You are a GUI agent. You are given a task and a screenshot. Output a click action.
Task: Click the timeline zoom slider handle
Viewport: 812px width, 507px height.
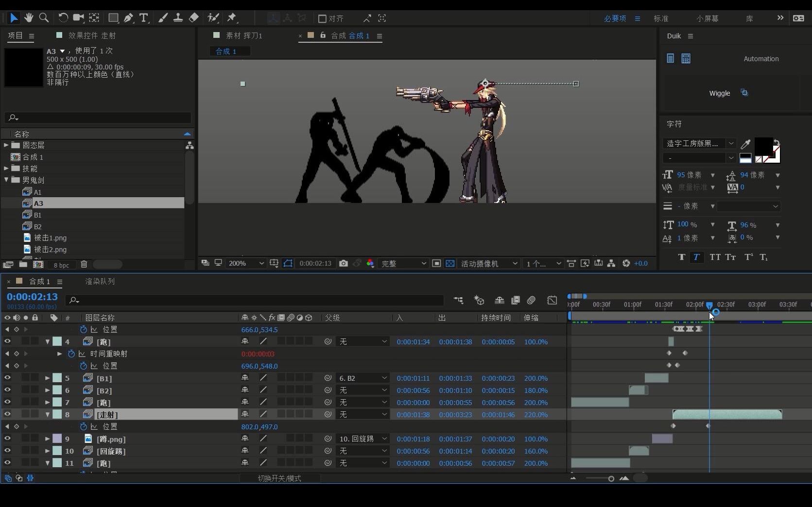(611, 478)
